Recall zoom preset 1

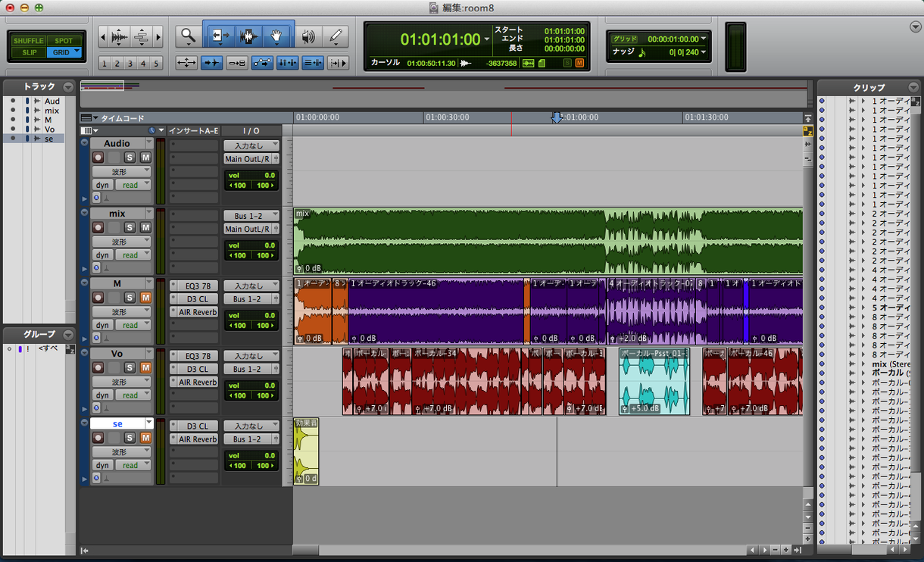[x=105, y=64]
